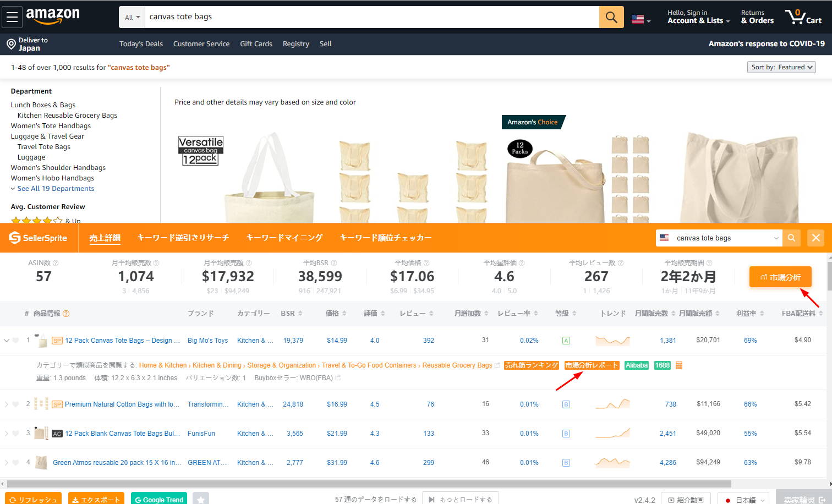Click the SellerSprite panel search icon
This screenshot has height=504, width=832.
(x=791, y=238)
